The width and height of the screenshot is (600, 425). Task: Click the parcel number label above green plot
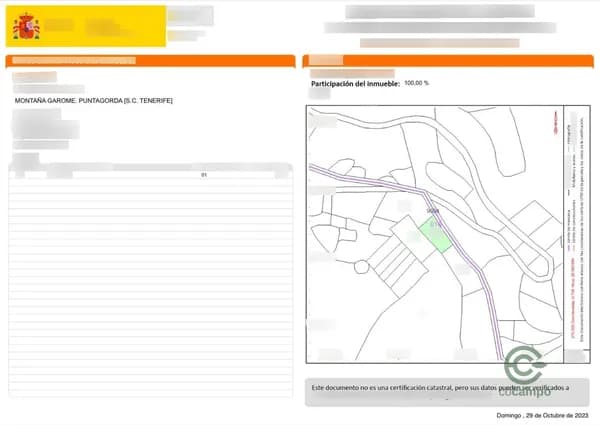tap(432, 212)
